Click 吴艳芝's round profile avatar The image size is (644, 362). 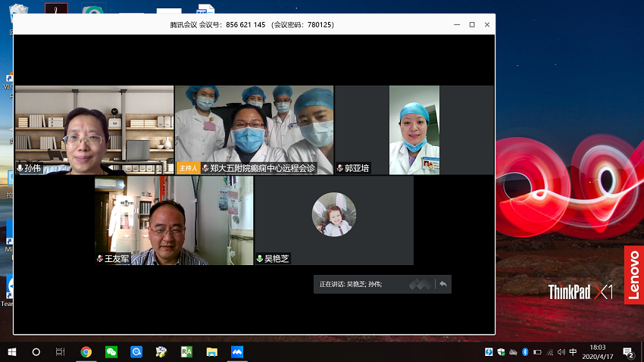pyautogui.click(x=334, y=214)
